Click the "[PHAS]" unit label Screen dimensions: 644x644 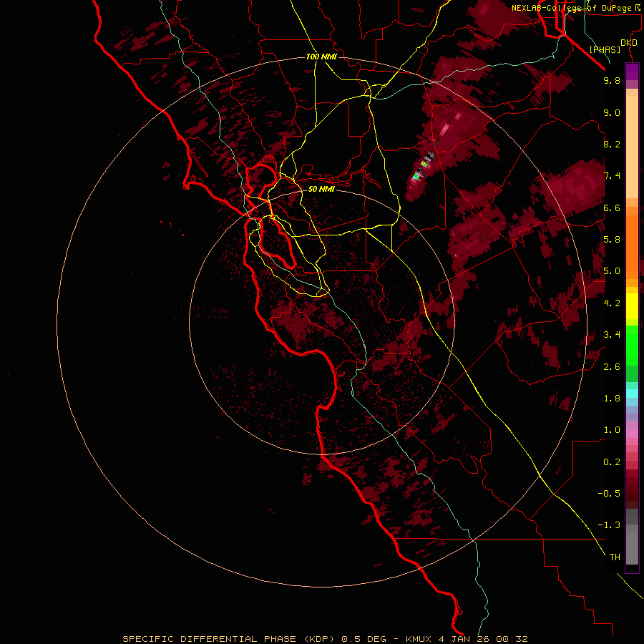point(605,49)
